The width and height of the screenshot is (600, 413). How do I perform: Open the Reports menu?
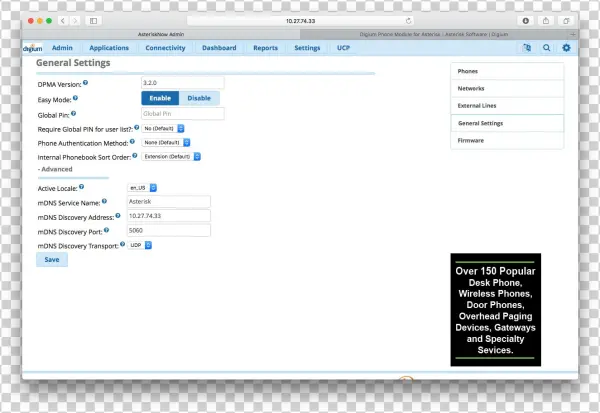pyautogui.click(x=266, y=48)
